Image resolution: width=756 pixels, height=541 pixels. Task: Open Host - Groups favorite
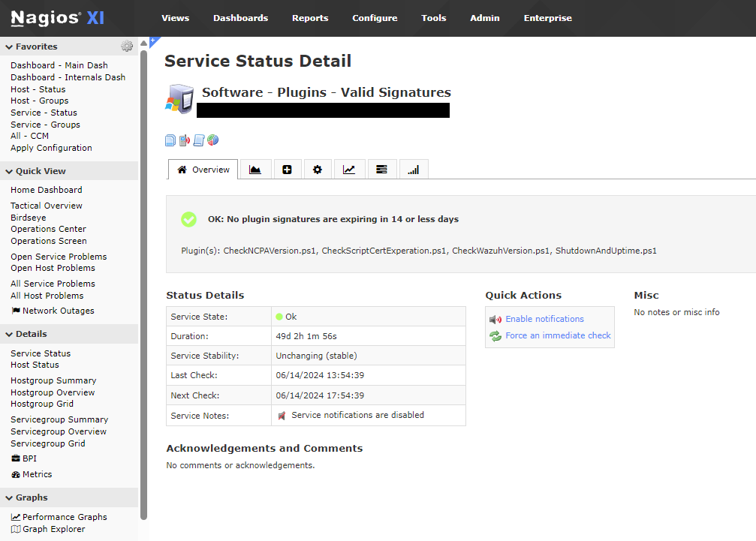point(40,101)
